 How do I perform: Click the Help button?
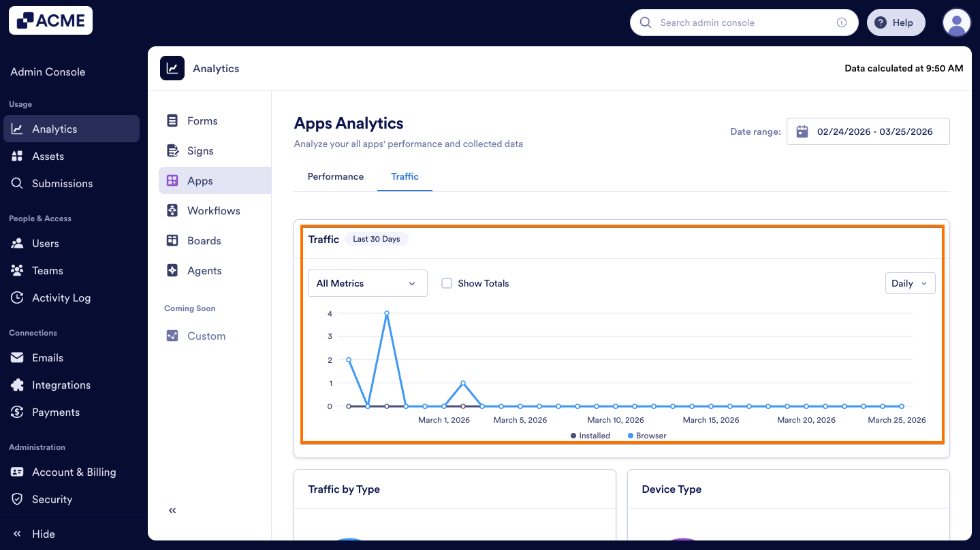(x=896, y=22)
